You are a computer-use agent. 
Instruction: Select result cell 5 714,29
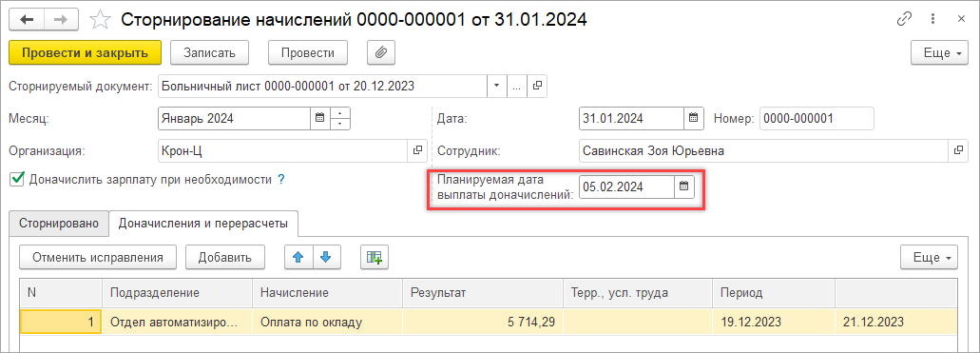tap(483, 323)
